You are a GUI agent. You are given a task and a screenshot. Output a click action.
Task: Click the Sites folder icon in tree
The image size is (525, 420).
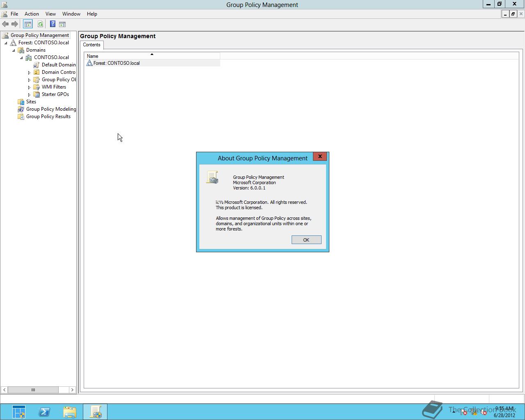coord(21,102)
